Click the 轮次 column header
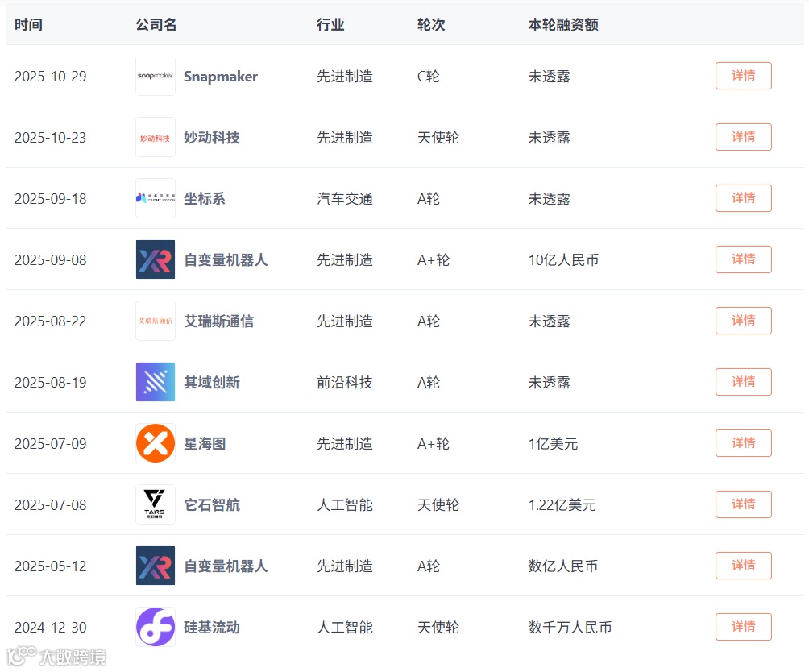 click(431, 24)
